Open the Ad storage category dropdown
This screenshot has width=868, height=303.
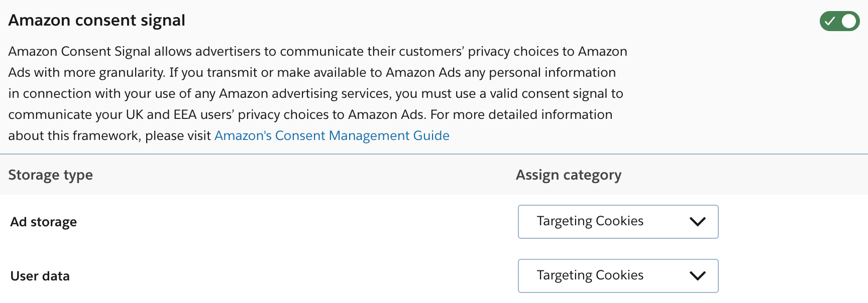click(x=618, y=222)
